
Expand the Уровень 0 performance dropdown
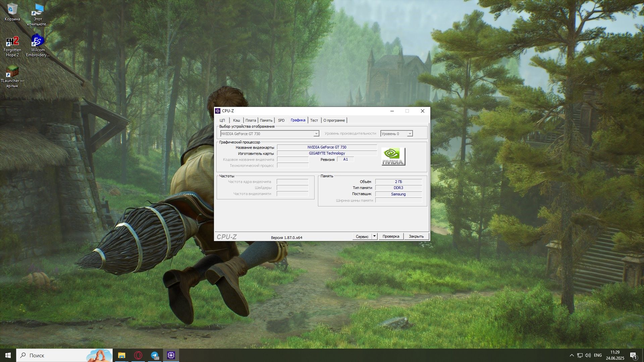[410, 134]
